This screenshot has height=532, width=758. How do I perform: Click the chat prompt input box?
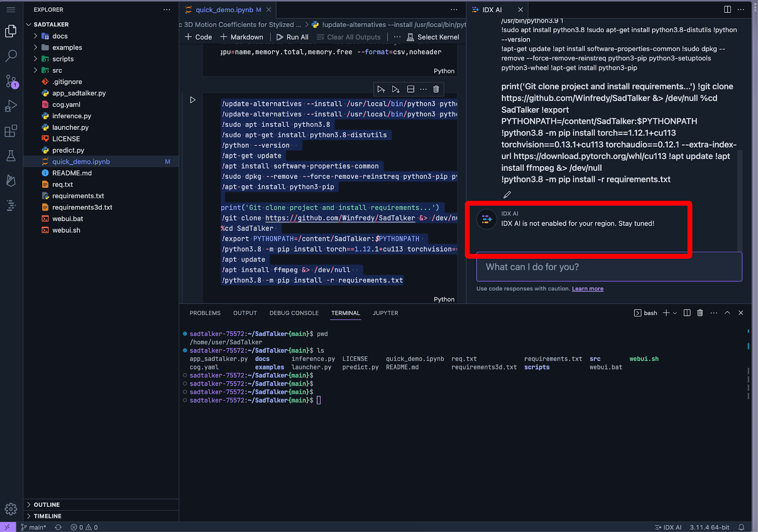609,267
